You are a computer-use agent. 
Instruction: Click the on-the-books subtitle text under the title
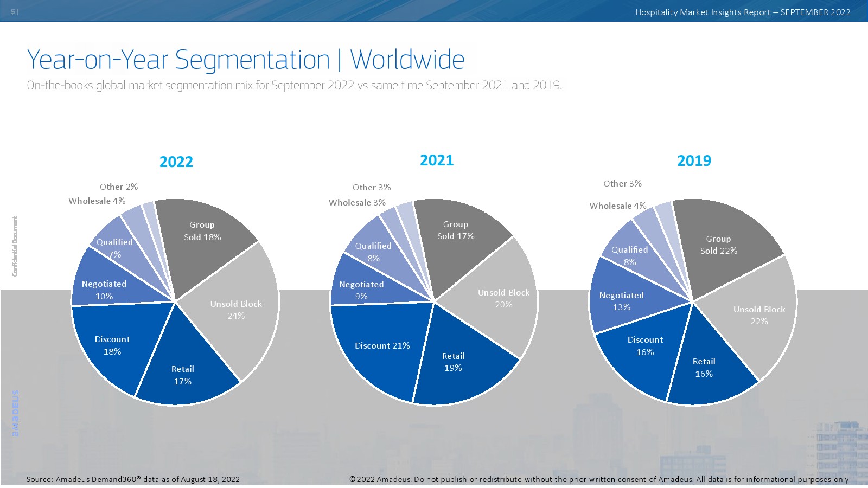[294, 86]
